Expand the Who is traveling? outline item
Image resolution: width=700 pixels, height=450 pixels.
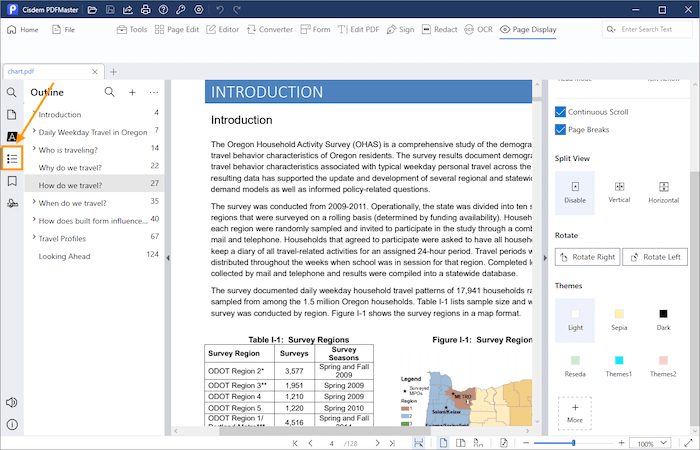34,148
